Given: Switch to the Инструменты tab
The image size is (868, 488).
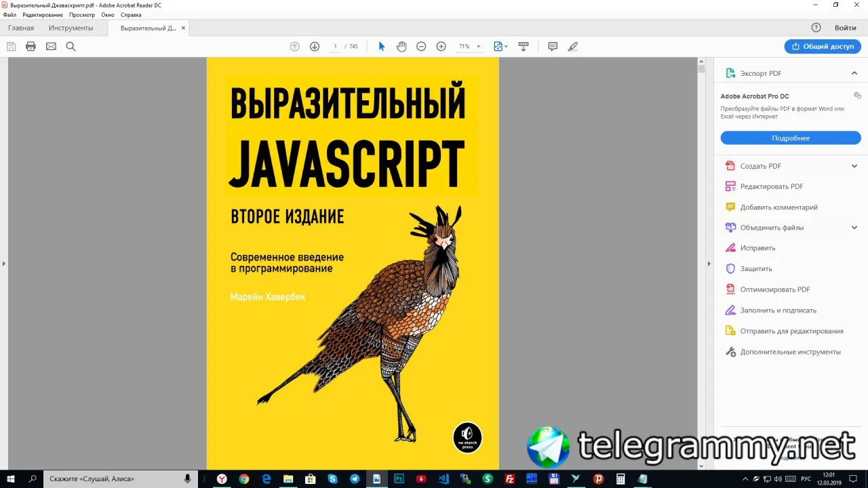Looking at the screenshot, I should (71, 28).
